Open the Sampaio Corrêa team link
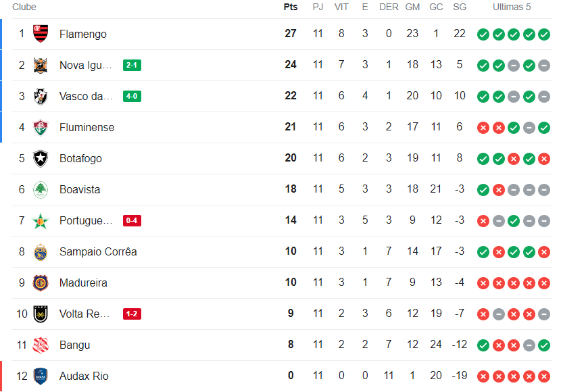Image resolution: width=561 pixels, height=392 pixels. coord(98,251)
